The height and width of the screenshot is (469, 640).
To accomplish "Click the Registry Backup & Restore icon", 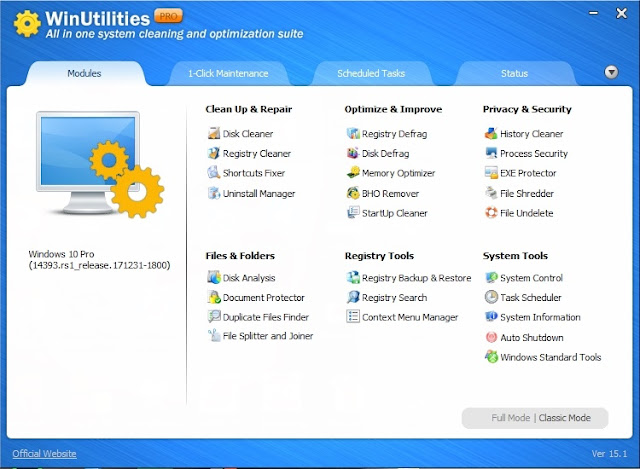I will pos(353,277).
